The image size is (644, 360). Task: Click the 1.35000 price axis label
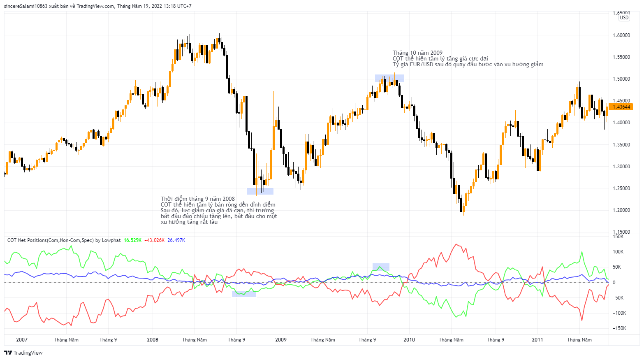pyautogui.click(x=621, y=145)
